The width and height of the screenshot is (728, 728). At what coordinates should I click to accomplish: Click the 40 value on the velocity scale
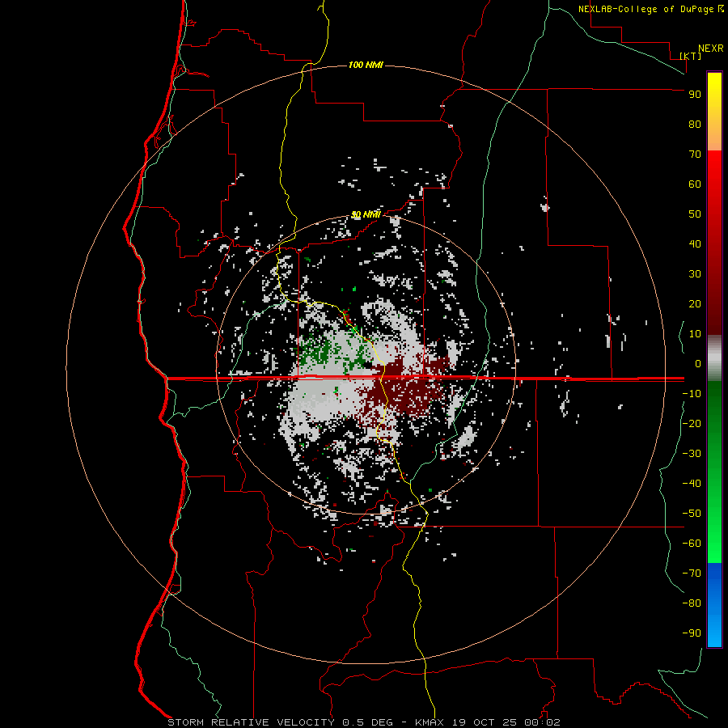click(695, 244)
